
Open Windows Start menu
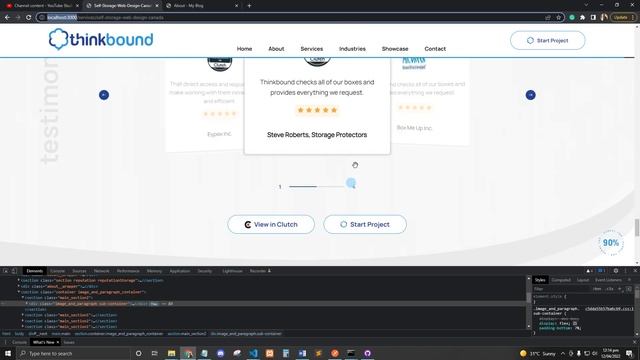(x=8, y=353)
